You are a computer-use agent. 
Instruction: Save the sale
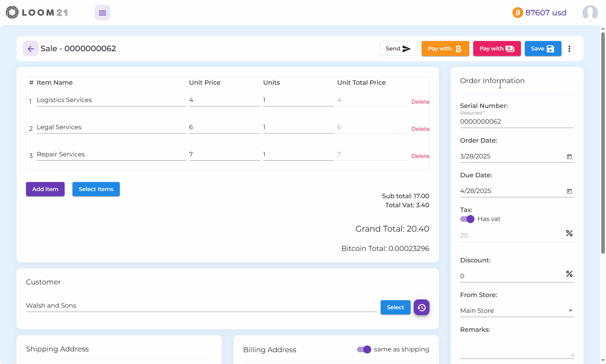(x=543, y=48)
